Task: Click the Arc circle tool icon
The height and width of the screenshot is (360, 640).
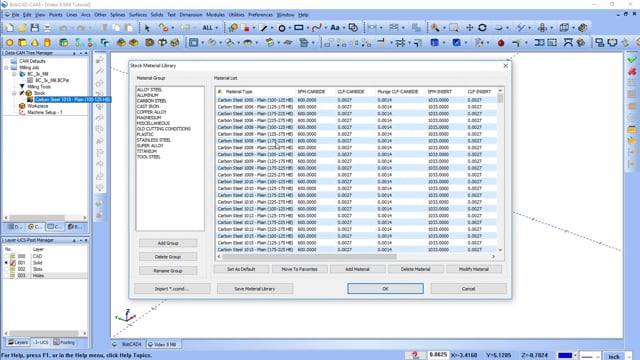Action: coord(282,28)
